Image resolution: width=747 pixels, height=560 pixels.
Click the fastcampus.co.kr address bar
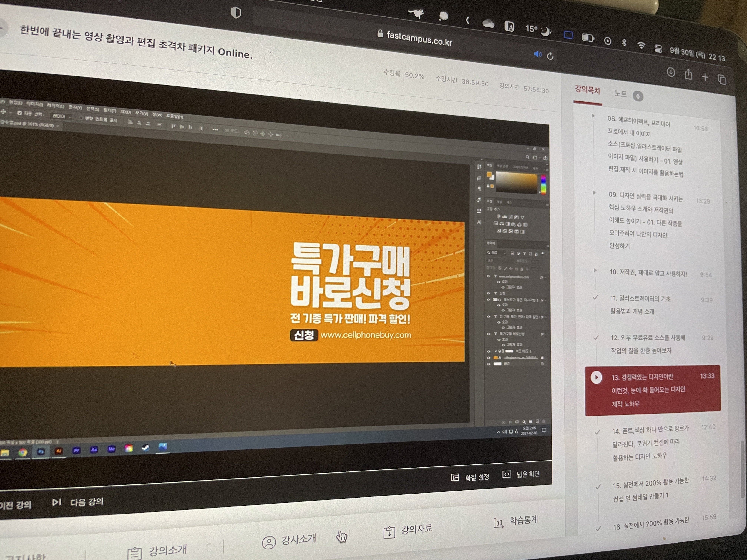pos(415,38)
